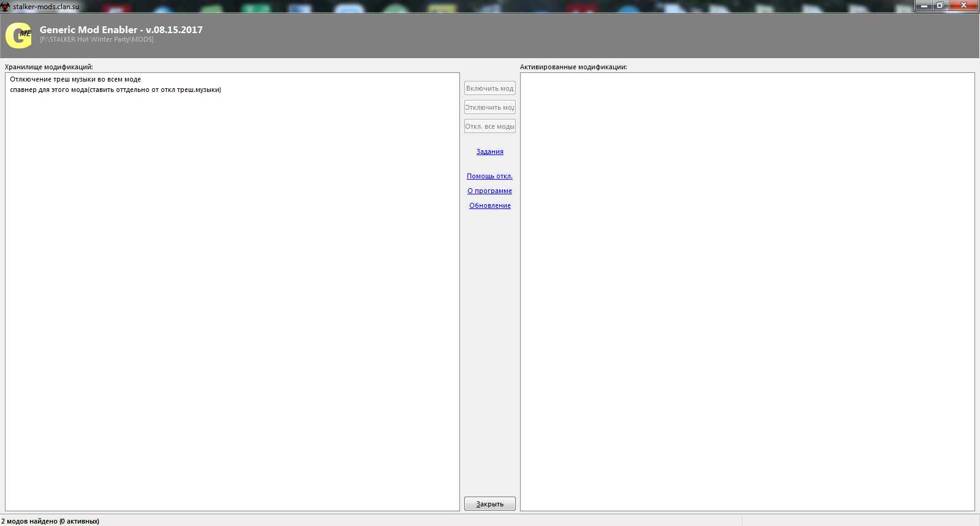
Task: Click the yellow GME logo
Action: pos(18,36)
